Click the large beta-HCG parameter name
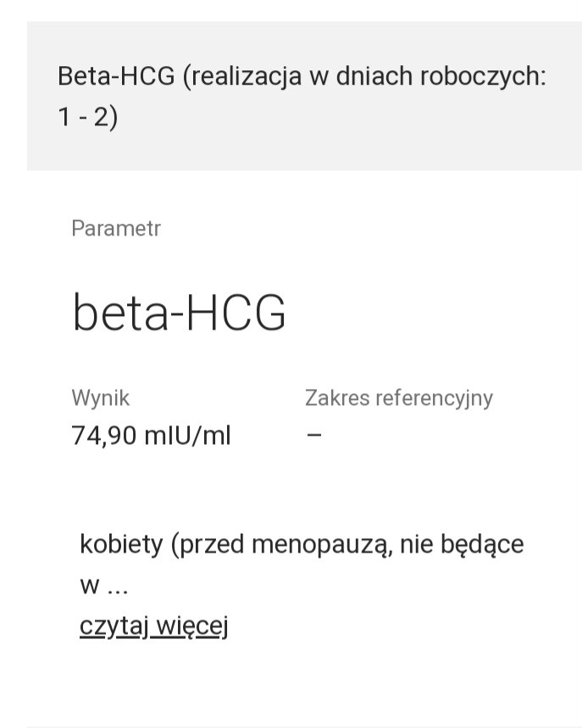This screenshot has width=582, height=728. 180,313
